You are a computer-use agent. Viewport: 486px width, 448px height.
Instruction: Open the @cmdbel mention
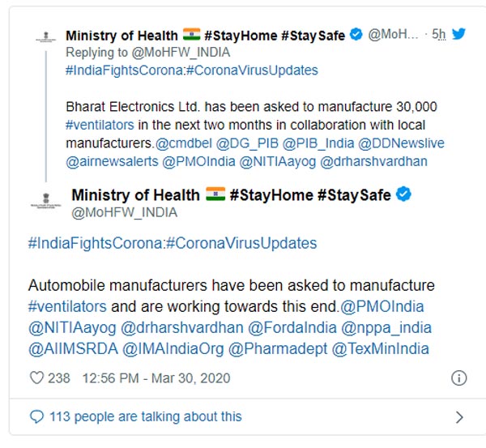(x=184, y=143)
